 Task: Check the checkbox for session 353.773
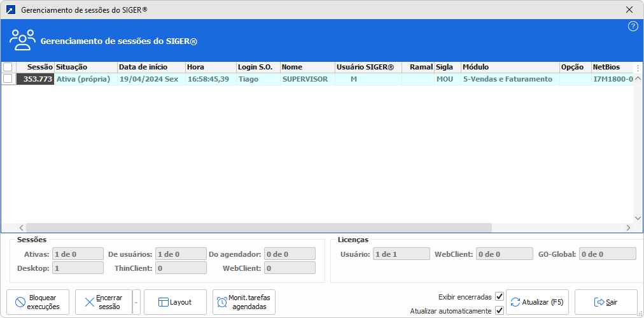(8, 79)
